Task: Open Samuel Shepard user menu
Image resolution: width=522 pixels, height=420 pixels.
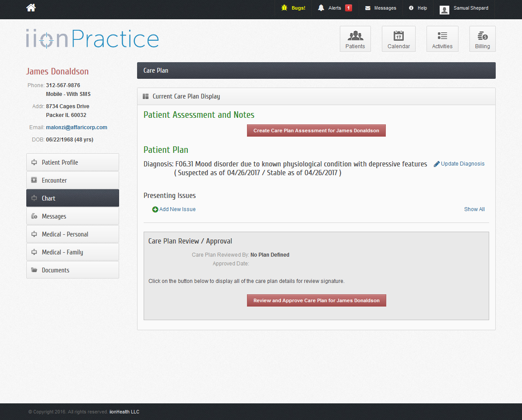Action: (464, 8)
